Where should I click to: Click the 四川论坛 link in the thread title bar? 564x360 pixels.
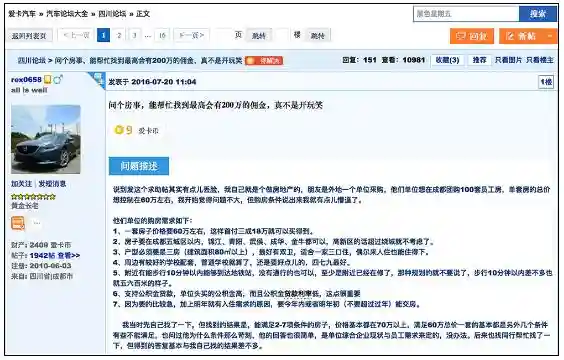(32, 60)
